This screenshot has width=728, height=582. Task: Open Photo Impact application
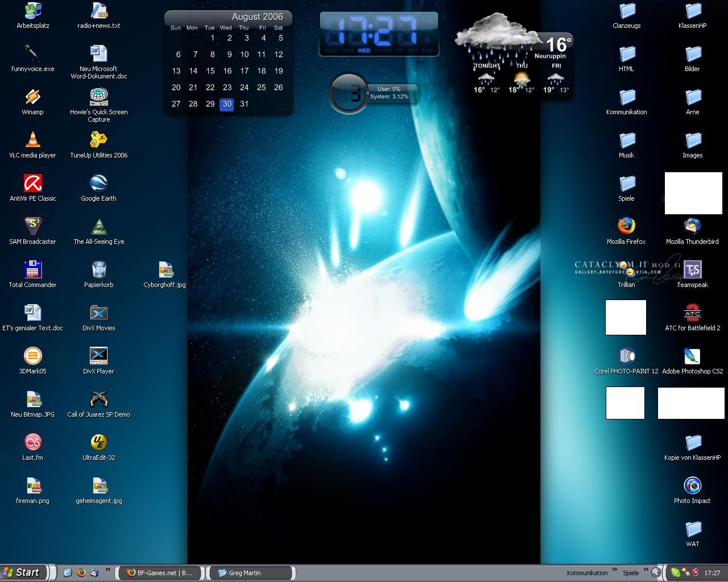point(692,490)
